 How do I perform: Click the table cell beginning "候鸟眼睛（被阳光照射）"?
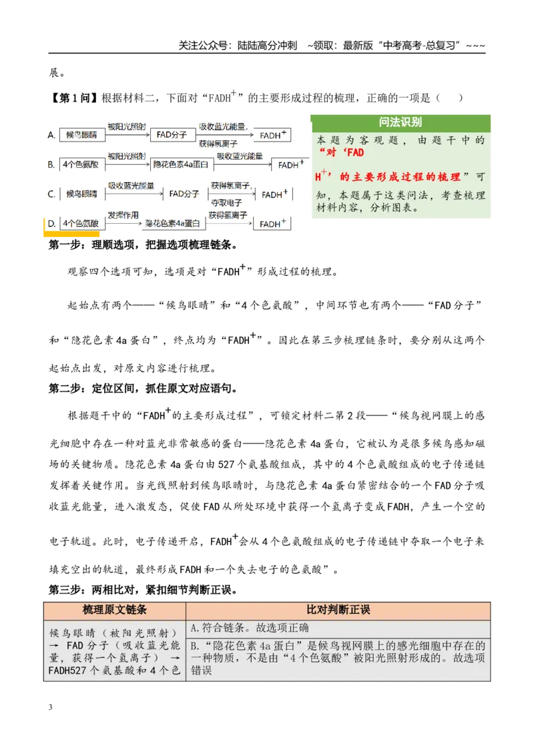click(115, 651)
